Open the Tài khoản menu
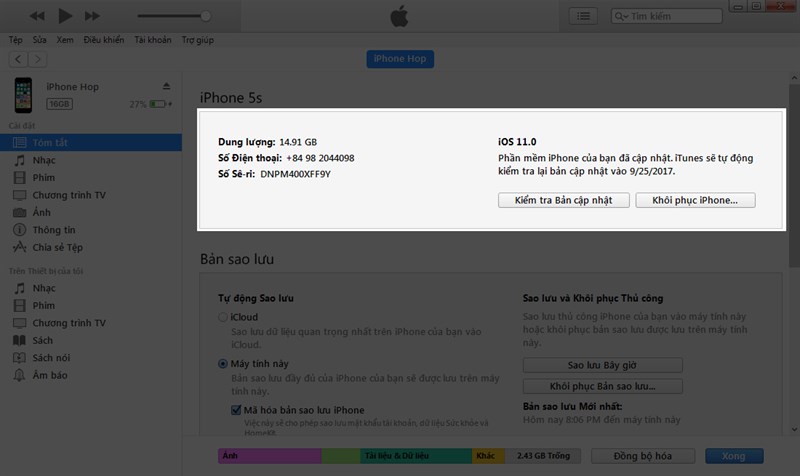The width and height of the screenshot is (800, 476). tap(153, 40)
